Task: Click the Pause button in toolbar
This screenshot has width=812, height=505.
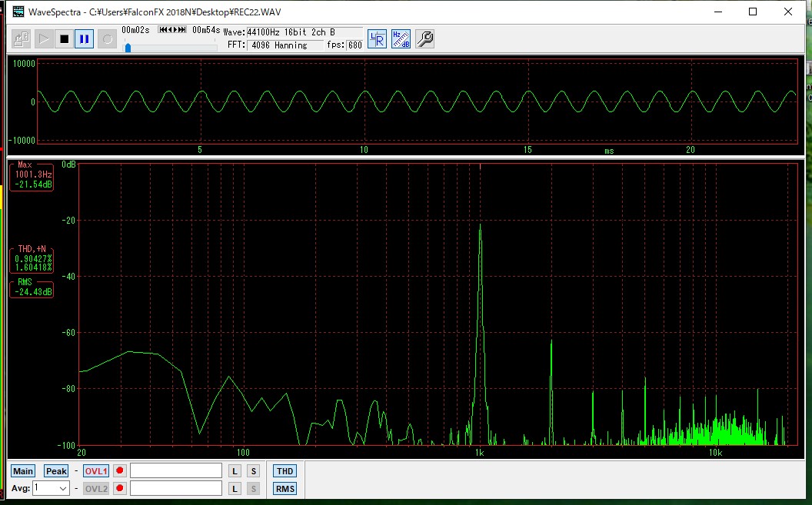Action: [x=85, y=38]
